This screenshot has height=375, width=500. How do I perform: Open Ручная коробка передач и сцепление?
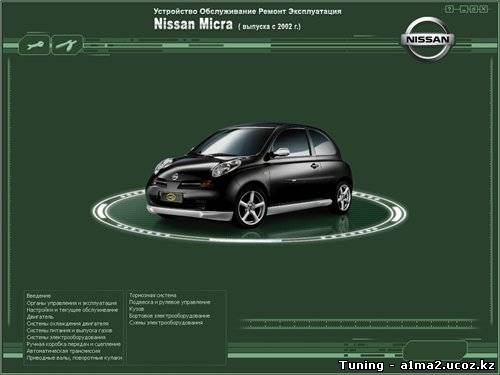pyautogui.click(x=74, y=344)
